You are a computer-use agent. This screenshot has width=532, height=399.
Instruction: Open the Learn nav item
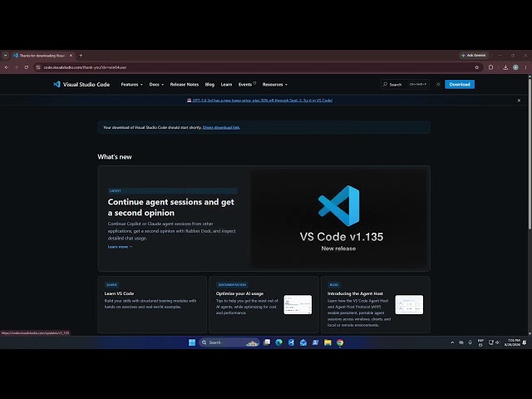point(226,85)
